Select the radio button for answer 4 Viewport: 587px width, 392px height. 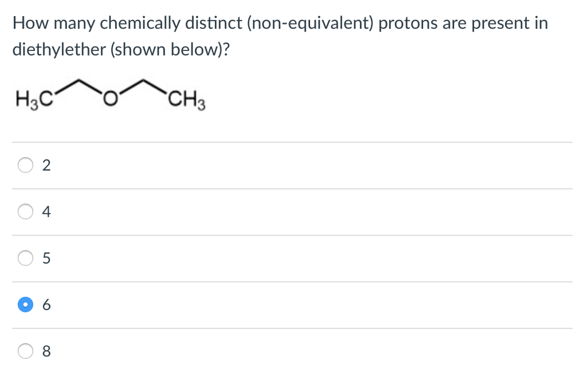(25, 212)
